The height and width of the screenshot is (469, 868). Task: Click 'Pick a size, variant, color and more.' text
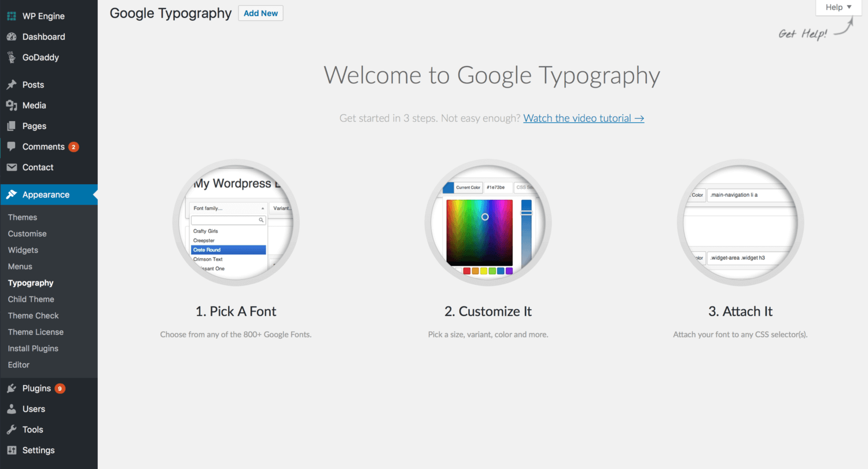coord(488,335)
